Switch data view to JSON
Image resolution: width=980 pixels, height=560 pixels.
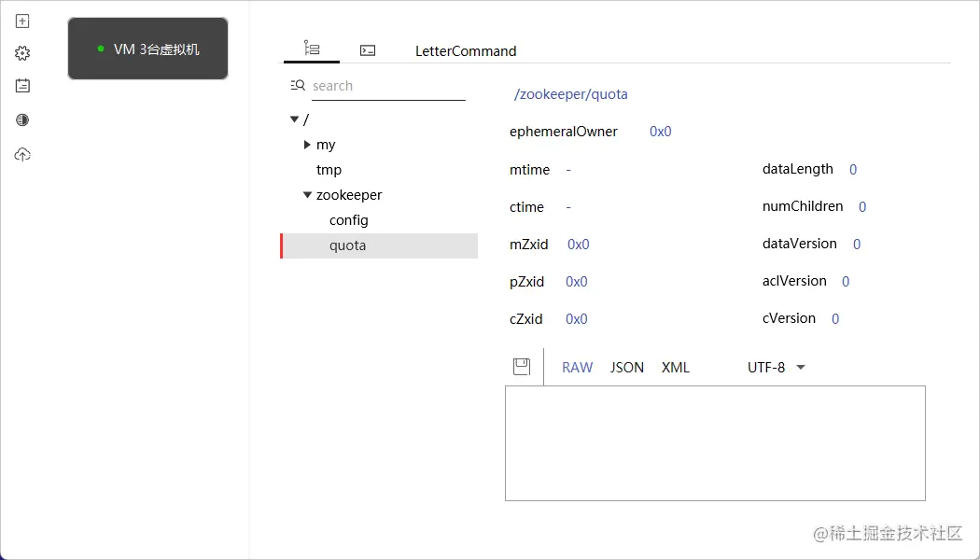(x=627, y=368)
